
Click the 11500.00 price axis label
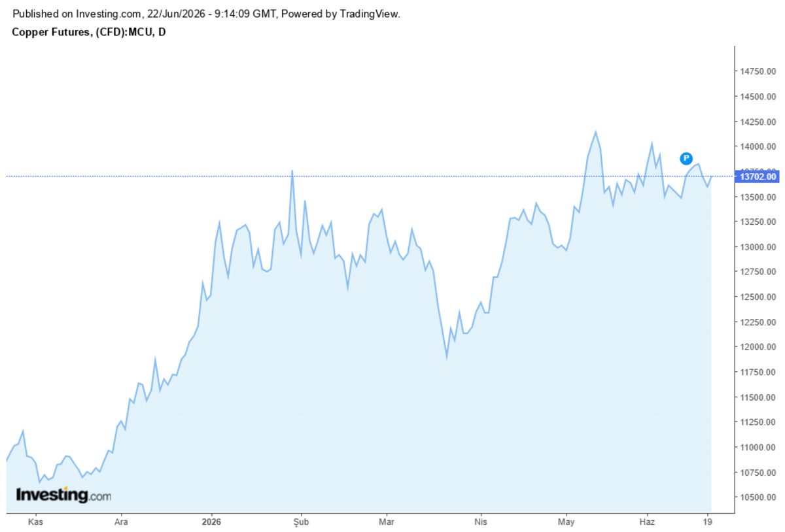[758, 397]
